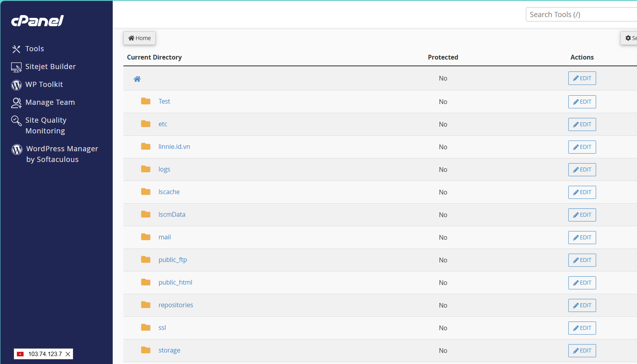Click the mail folder icon

(x=146, y=237)
